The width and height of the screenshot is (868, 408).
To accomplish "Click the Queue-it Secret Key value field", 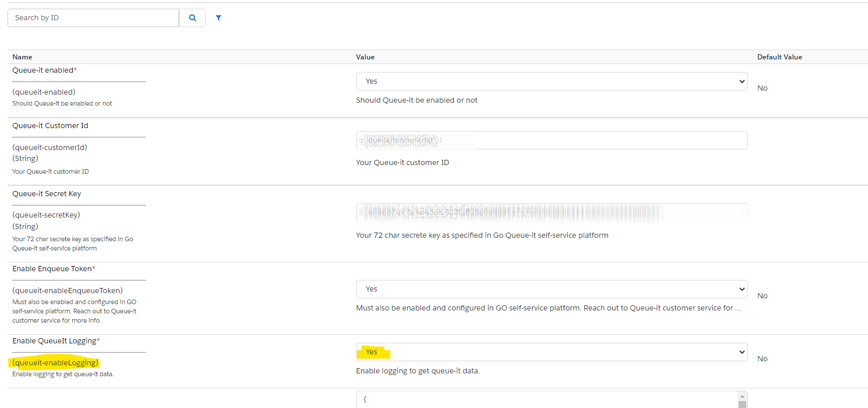I will click(x=552, y=213).
